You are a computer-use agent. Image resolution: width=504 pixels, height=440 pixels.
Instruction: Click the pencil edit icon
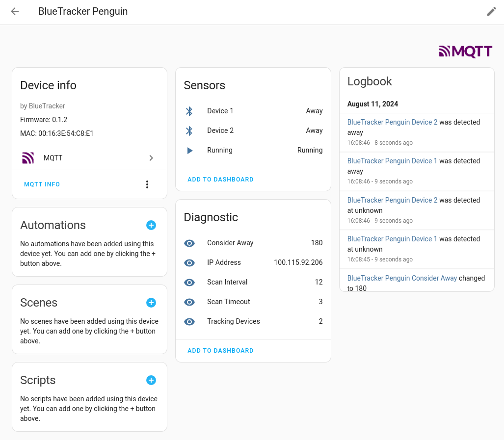[x=491, y=11]
